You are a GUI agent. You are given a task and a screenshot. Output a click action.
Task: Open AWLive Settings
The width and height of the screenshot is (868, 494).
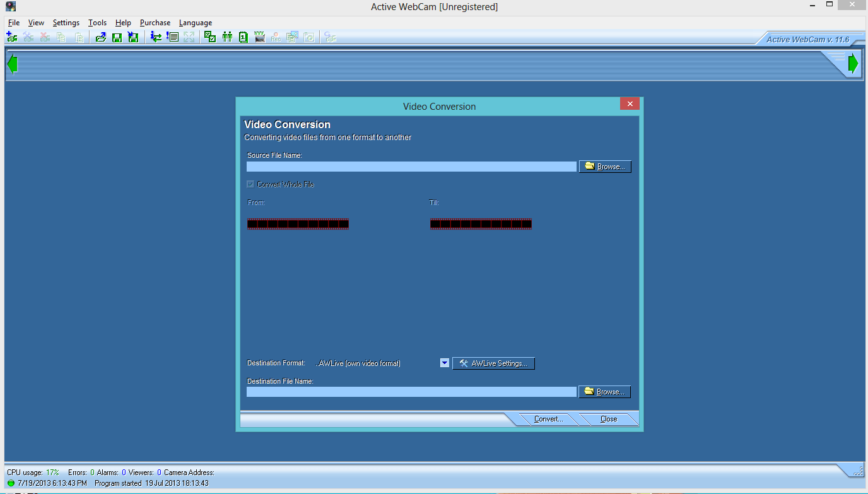[494, 363]
